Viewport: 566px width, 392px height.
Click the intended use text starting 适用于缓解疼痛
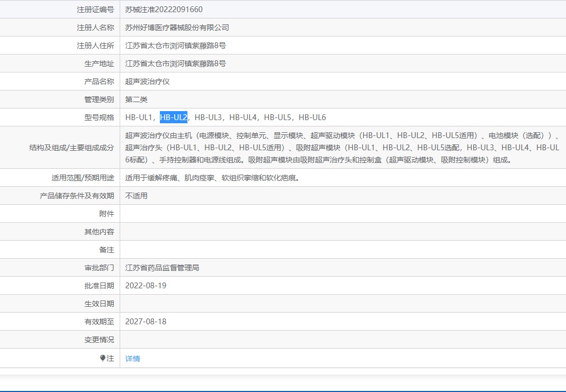pos(212,178)
